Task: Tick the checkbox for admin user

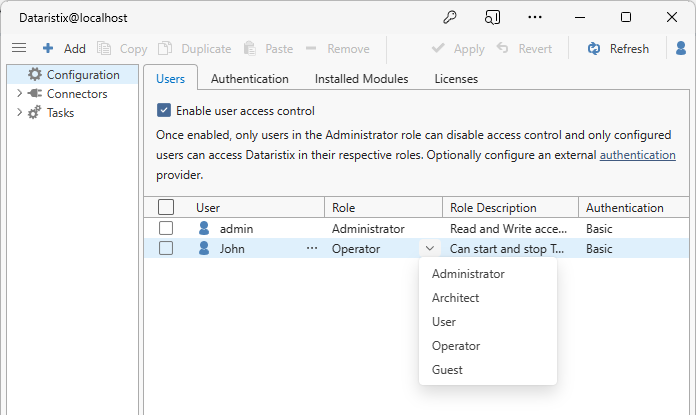Action: [166, 229]
